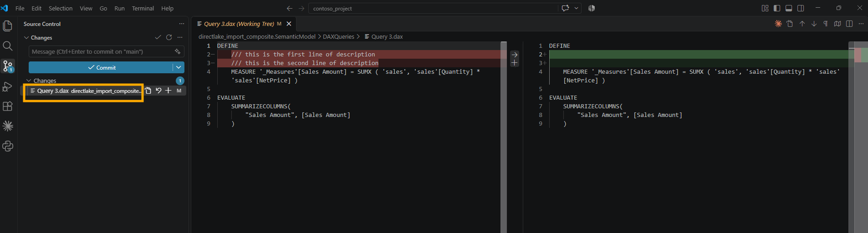This screenshot has width=868, height=233.
Task: Open file from editor toolbar icon
Action: pos(790,24)
